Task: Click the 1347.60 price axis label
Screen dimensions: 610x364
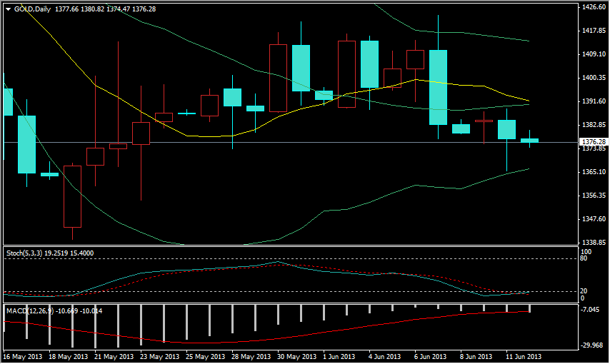Action: 594,219
